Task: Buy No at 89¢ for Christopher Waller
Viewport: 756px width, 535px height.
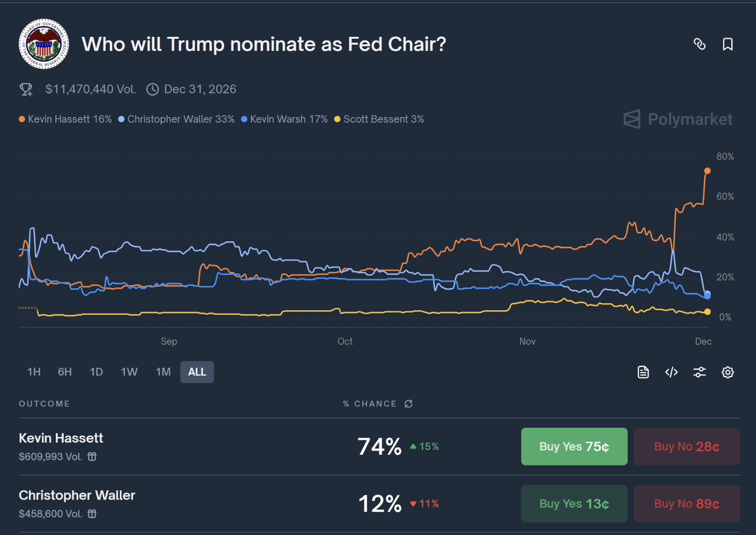Action: point(687,503)
